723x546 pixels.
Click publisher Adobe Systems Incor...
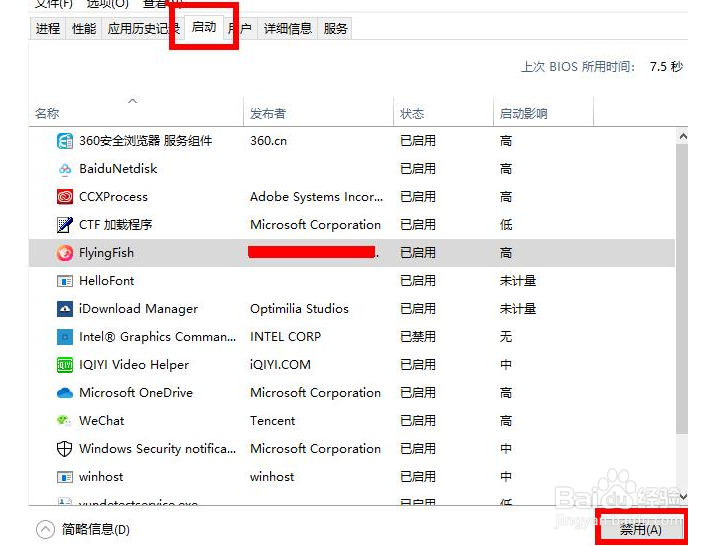(x=316, y=197)
